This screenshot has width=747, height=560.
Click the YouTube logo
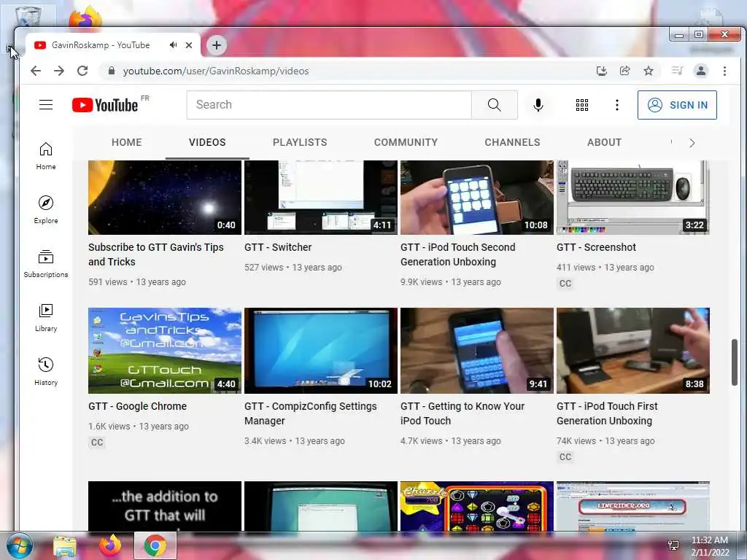(105, 105)
